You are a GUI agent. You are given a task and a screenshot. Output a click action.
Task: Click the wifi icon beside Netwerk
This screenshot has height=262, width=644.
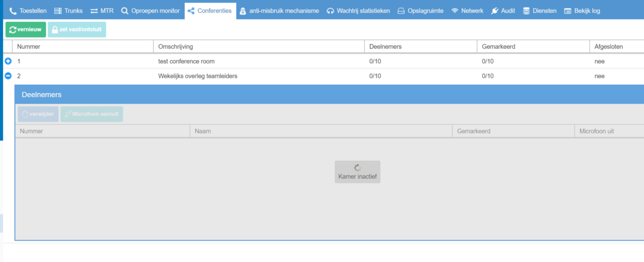[x=455, y=11]
